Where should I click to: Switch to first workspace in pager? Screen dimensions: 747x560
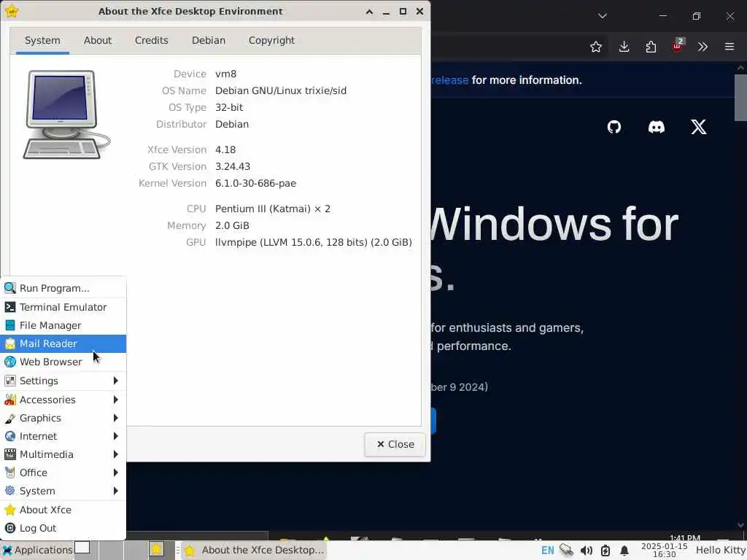click(x=87, y=550)
